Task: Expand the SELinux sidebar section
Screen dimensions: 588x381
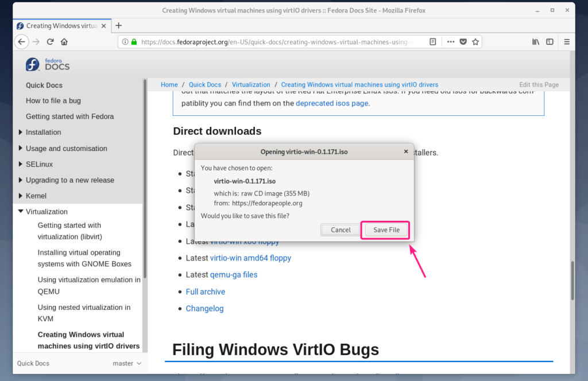Action: pos(20,164)
